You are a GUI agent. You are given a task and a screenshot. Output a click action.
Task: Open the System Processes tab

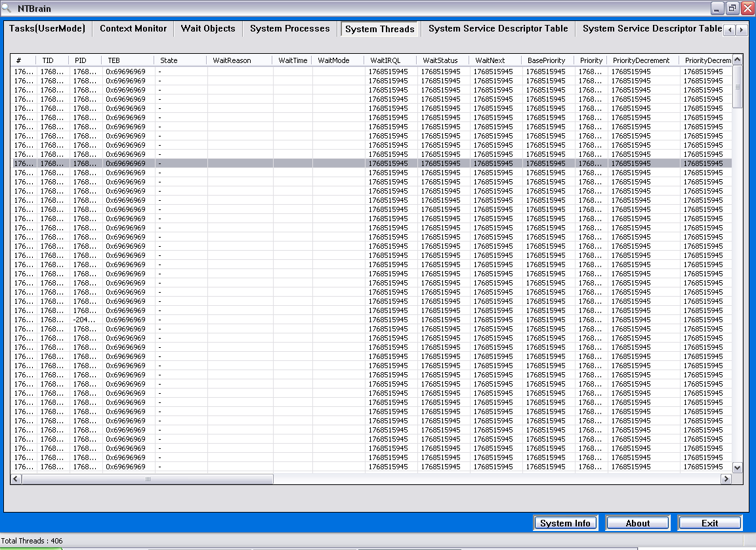click(289, 29)
